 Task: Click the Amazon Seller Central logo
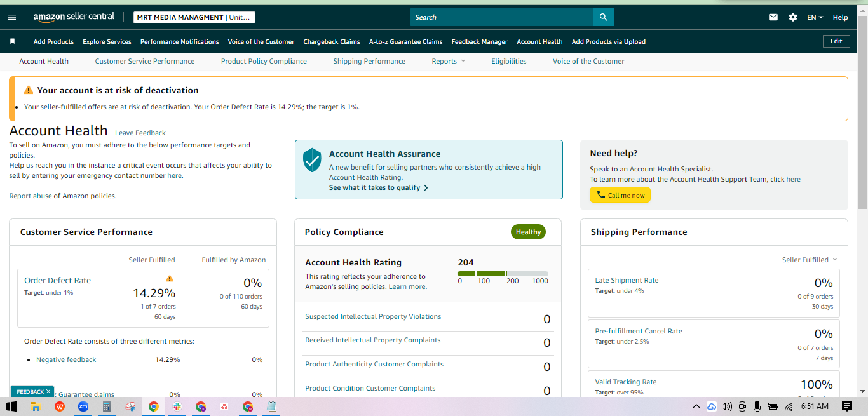[74, 17]
